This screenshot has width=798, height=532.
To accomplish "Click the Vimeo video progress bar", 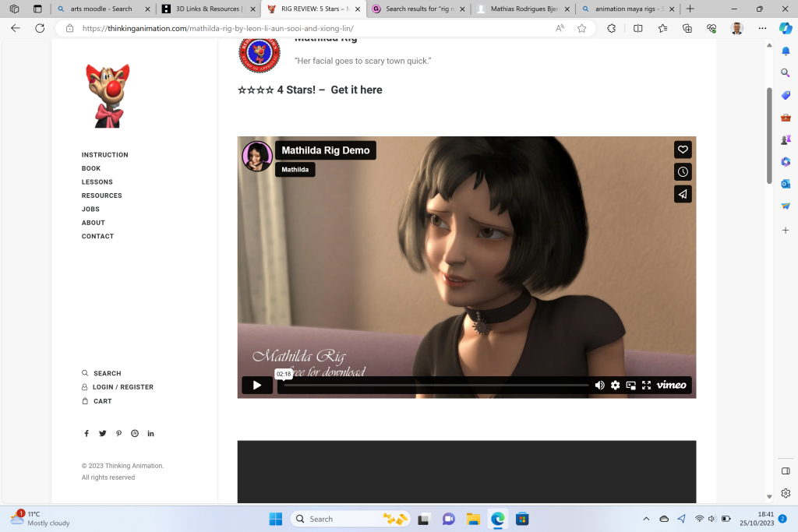I will [x=436, y=385].
